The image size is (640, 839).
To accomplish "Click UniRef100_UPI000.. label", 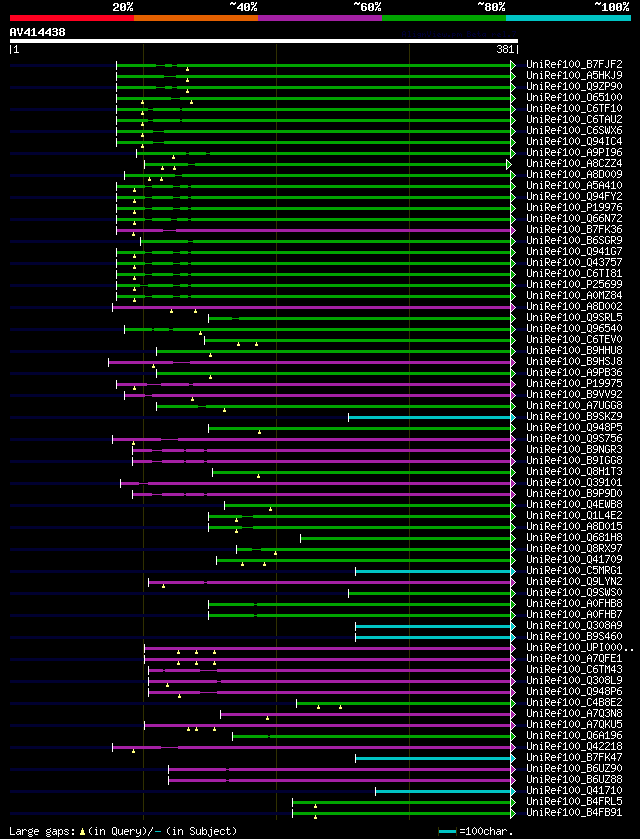I will [x=580, y=648].
